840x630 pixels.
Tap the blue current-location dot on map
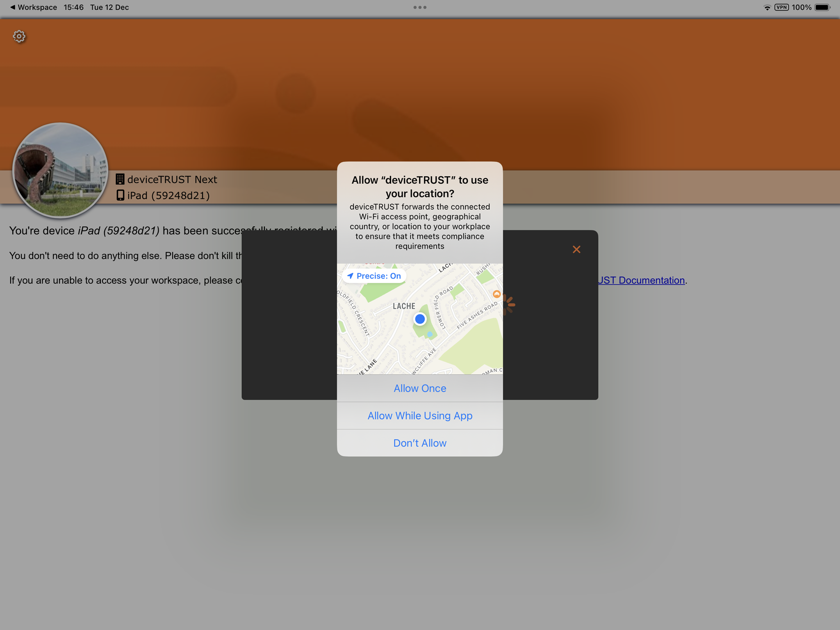point(420,319)
